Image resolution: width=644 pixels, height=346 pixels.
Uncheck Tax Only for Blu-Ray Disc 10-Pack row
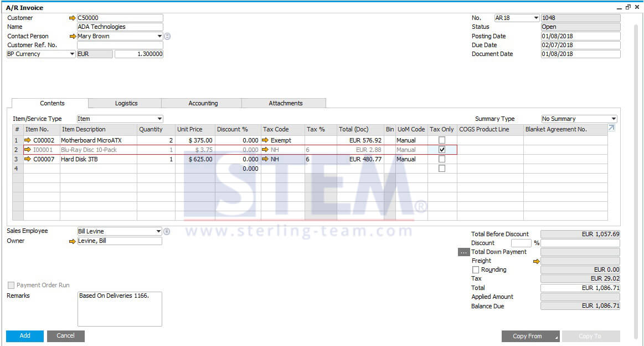click(442, 150)
